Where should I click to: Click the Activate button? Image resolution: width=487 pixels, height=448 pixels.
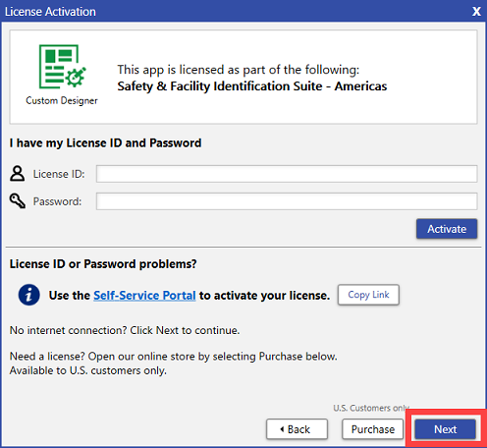tap(447, 229)
